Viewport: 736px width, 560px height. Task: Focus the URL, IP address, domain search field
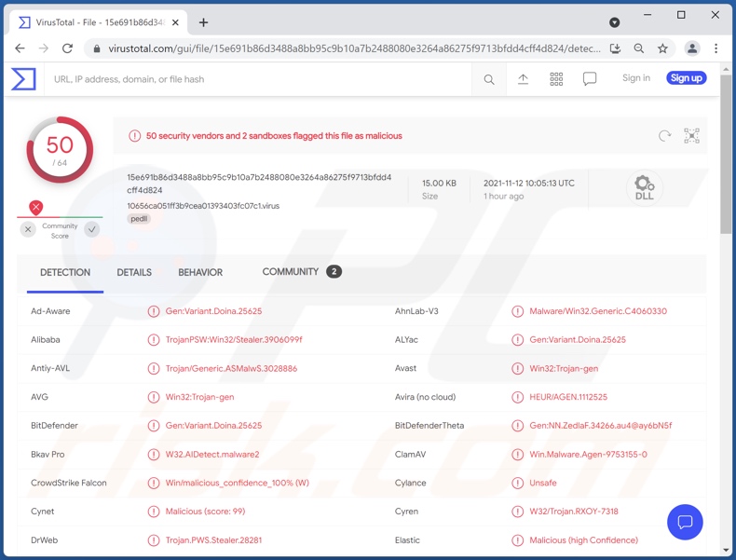tap(258, 79)
